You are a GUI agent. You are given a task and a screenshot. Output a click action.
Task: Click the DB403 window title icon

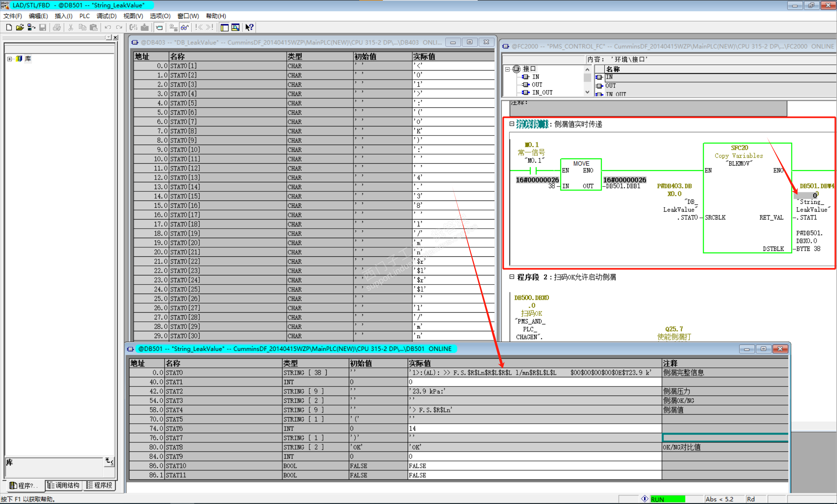point(135,42)
